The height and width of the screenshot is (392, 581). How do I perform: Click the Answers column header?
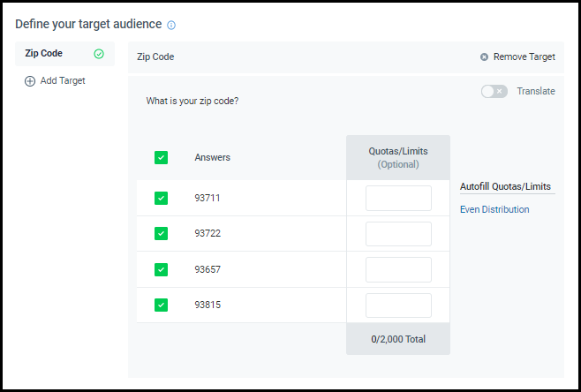click(212, 157)
